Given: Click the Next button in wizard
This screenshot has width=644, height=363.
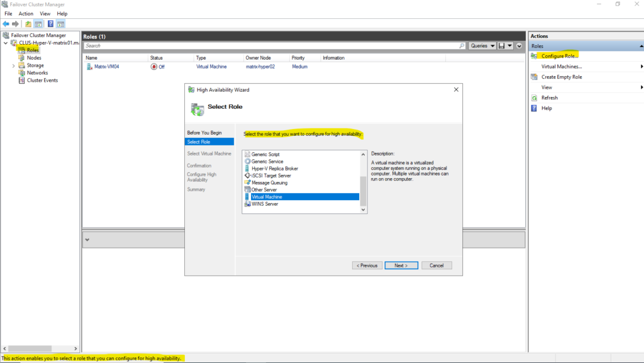Looking at the screenshot, I should click(401, 265).
